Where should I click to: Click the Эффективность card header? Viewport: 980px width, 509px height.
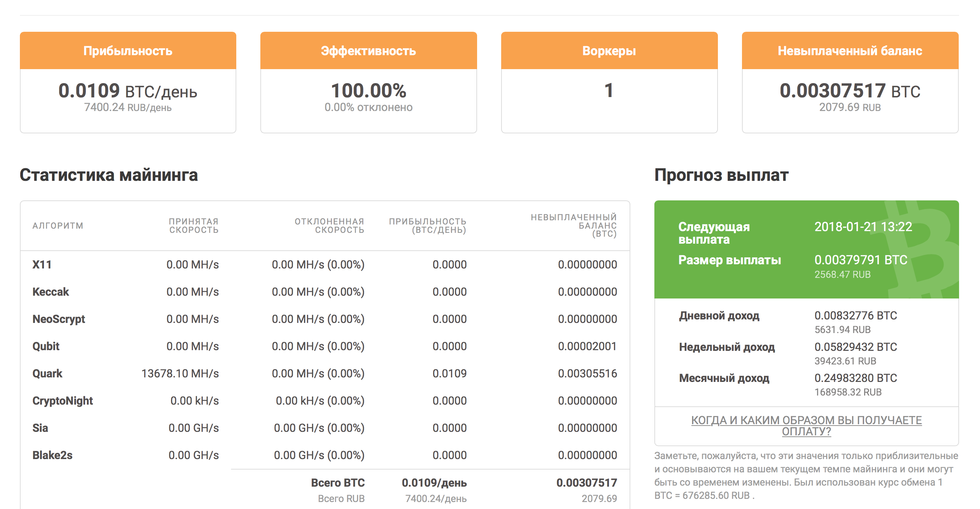click(368, 51)
